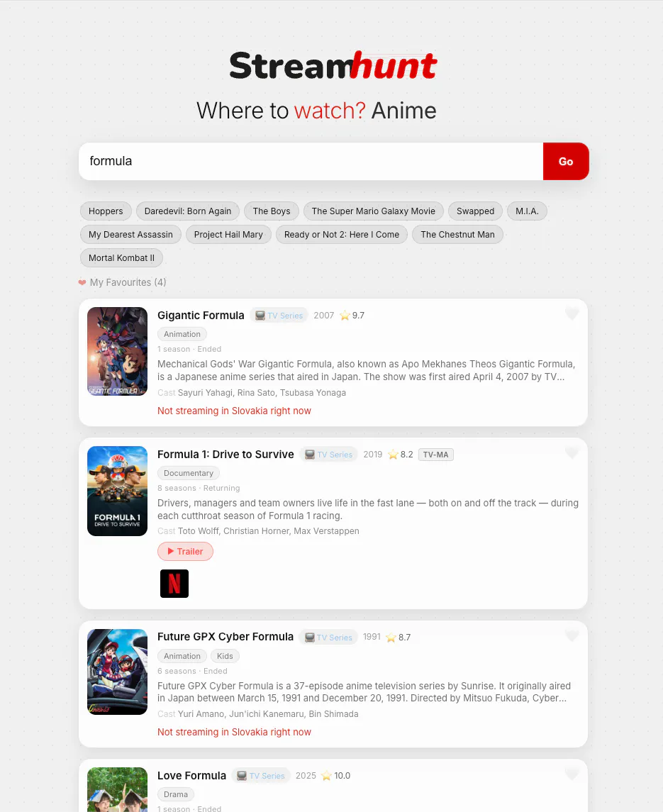Click the 'Where to watch? Anime' heading
Image resolution: width=663 pixels, height=812 pixels.
(x=316, y=111)
